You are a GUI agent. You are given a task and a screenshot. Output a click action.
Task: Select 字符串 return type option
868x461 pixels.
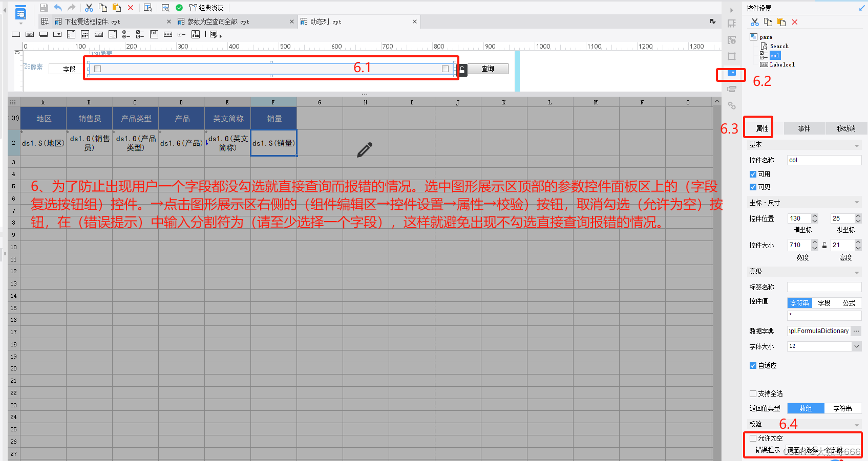point(842,408)
